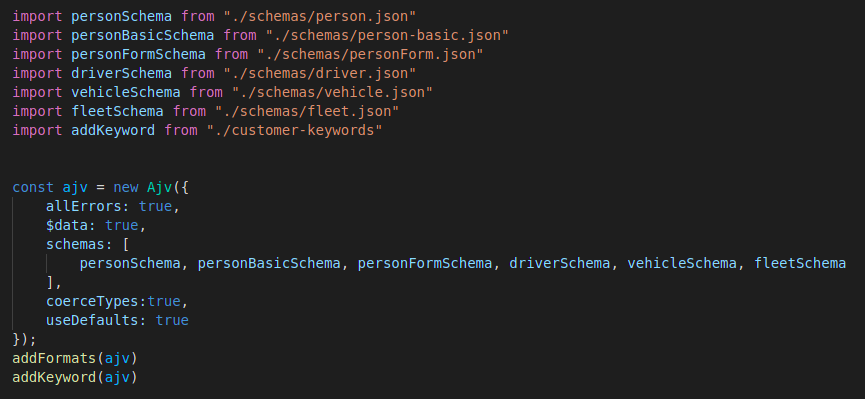Click vehicleSchema inside the schemas array

(x=682, y=263)
